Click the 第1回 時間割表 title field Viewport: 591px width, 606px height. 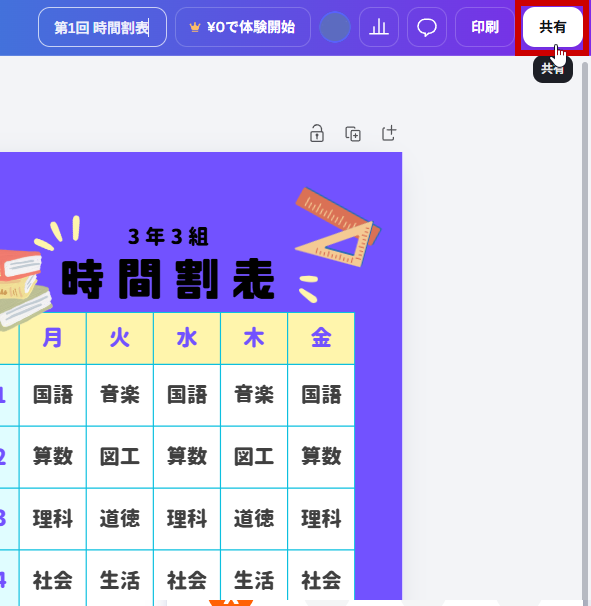click(x=102, y=27)
